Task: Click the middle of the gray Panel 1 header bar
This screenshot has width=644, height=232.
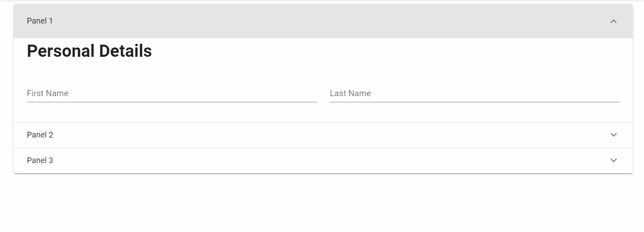Action: [323, 21]
